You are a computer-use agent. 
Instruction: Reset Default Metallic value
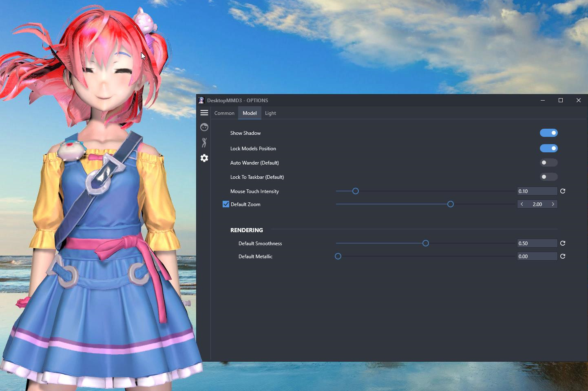point(563,256)
